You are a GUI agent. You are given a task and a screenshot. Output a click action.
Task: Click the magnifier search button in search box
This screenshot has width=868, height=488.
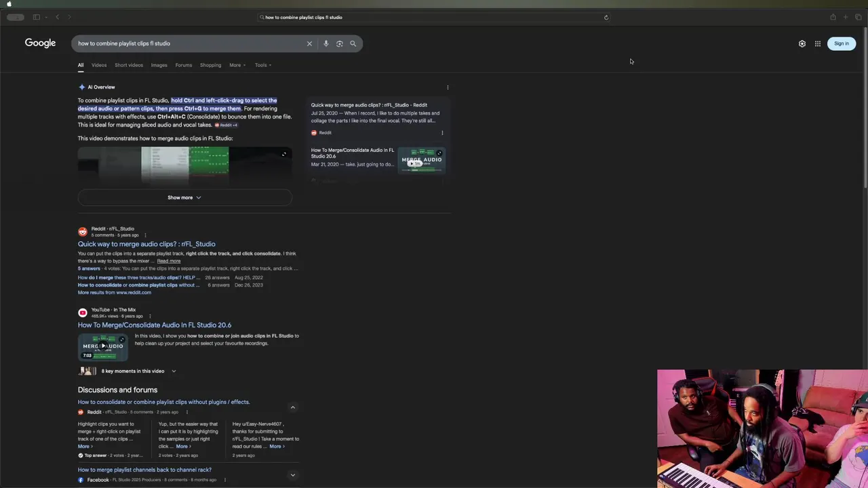tap(353, 43)
